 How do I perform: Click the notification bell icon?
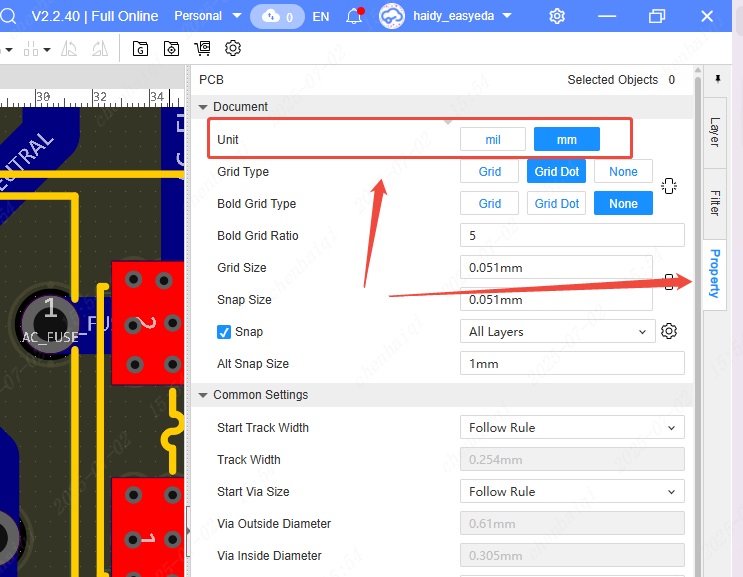point(354,16)
